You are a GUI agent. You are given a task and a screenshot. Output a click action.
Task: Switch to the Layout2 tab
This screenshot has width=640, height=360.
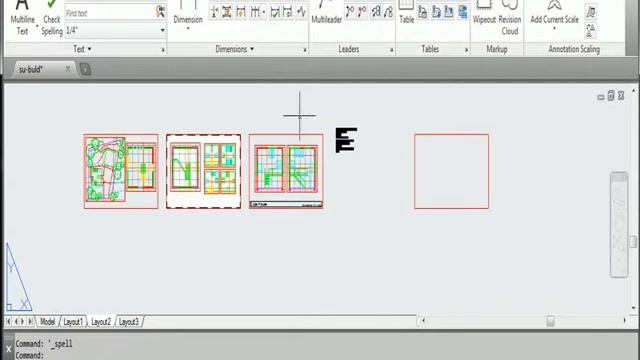101,322
